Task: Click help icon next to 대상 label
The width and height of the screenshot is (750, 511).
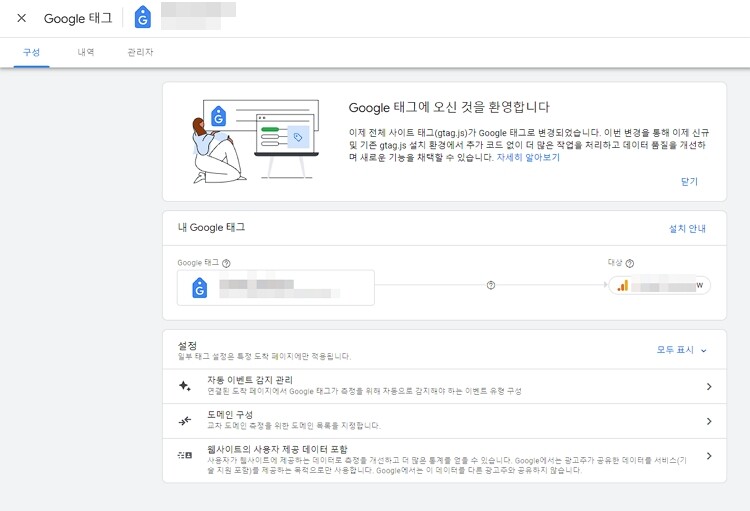Action: coord(630,263)
